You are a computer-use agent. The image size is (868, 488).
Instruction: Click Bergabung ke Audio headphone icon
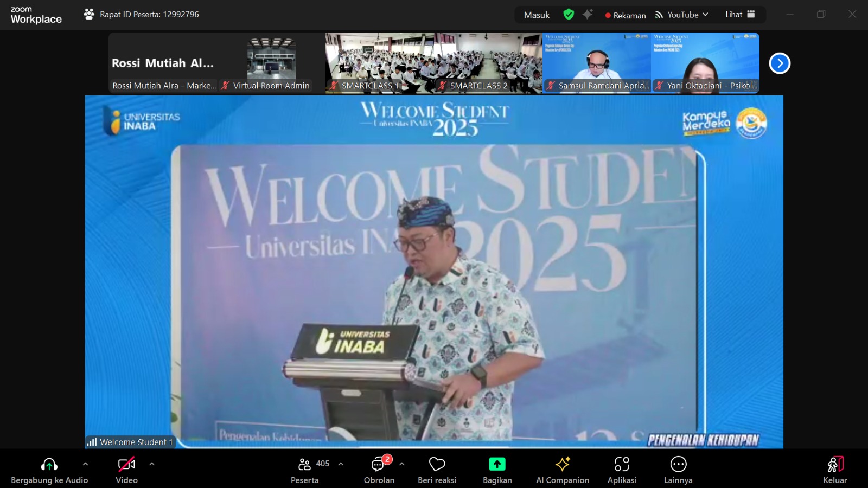click(x=49, y=465)
